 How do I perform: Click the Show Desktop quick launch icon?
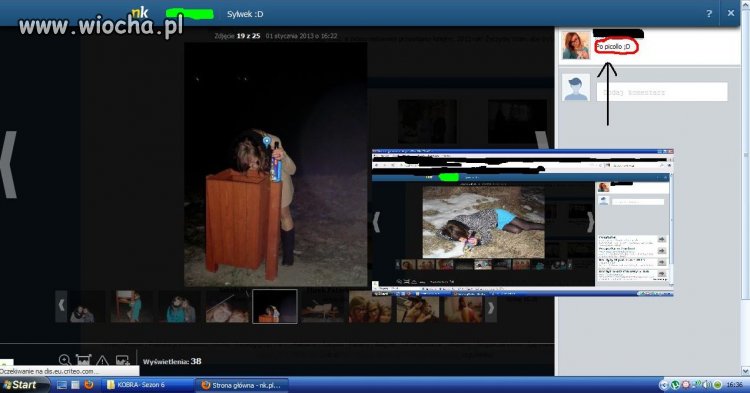click(62, 385)
